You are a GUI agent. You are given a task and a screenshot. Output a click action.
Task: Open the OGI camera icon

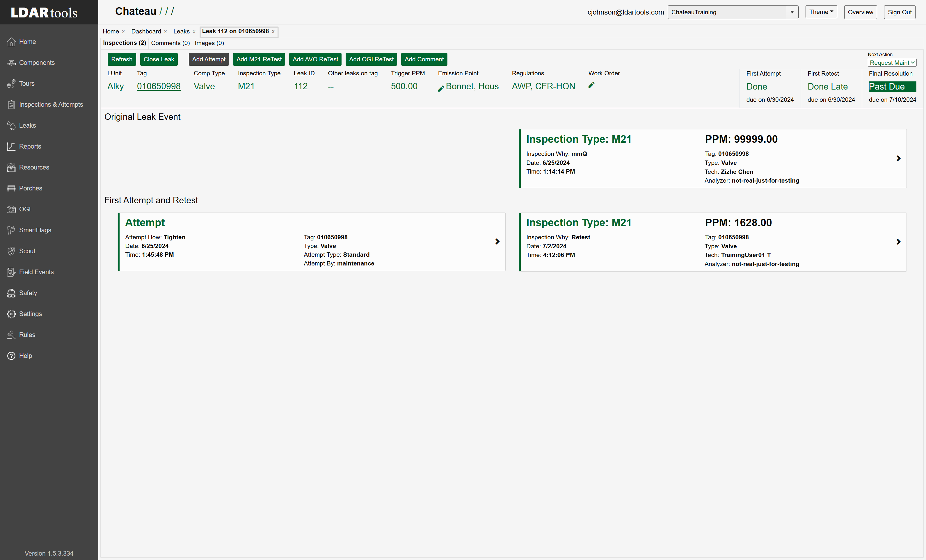(11, 209)
